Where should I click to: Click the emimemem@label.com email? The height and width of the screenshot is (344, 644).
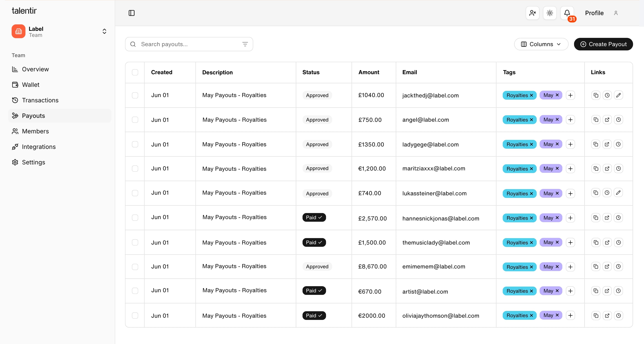433,266
